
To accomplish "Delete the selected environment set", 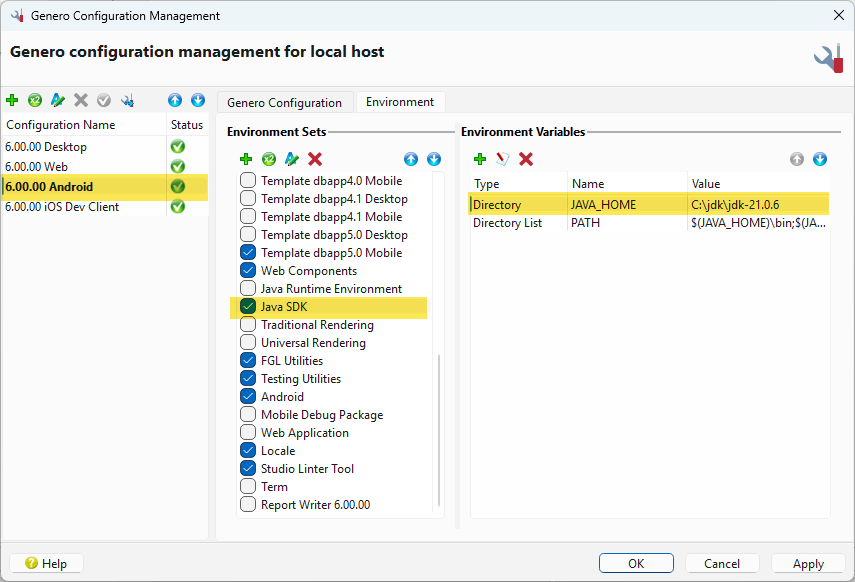I will (x=312, y=159).
